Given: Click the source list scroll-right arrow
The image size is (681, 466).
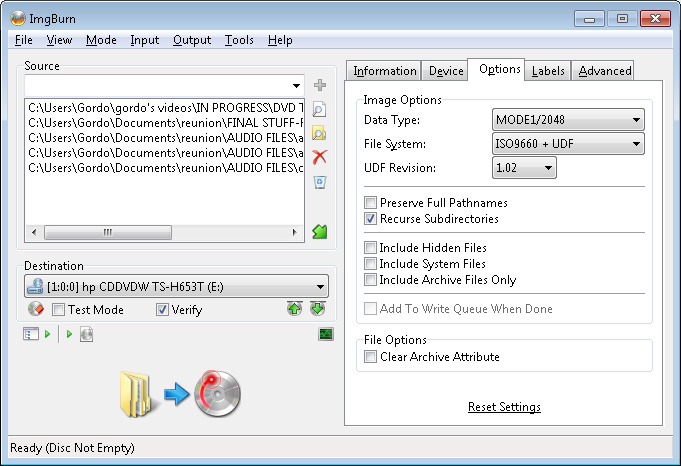Looking at the screenshot, I should 294,232.
